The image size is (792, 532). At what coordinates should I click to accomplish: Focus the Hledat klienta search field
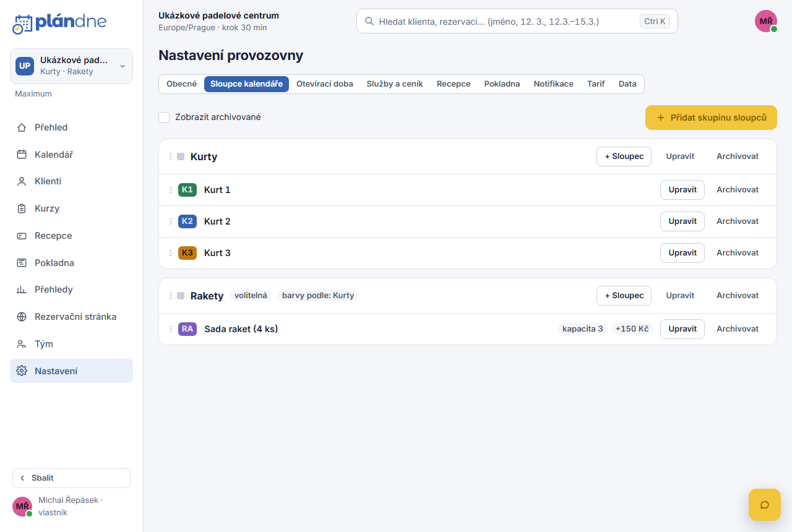tap(517, 21)
